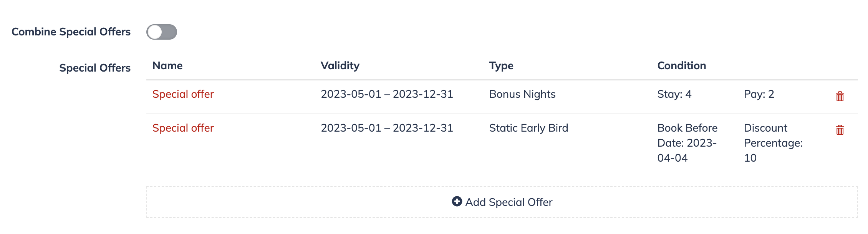868x234 pixels.
Task: Click the Condition column header
Action: (x=682, y=65)
